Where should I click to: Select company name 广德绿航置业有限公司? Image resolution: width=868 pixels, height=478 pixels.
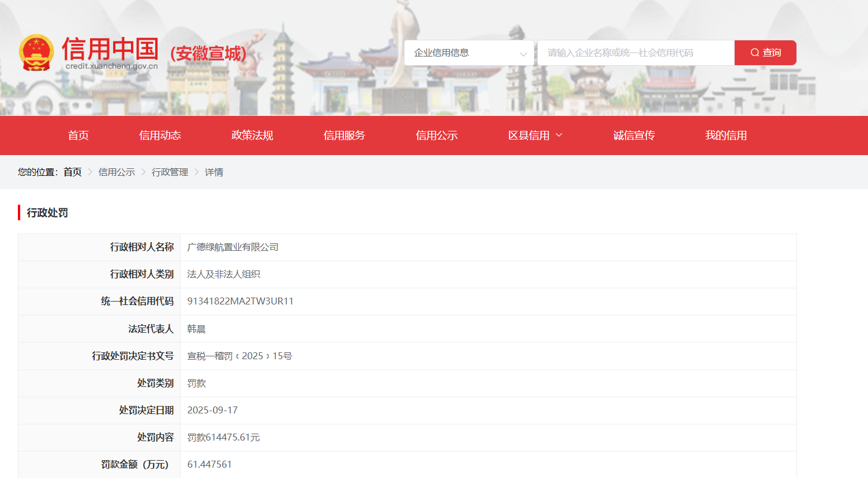click(x=233, y=247)
